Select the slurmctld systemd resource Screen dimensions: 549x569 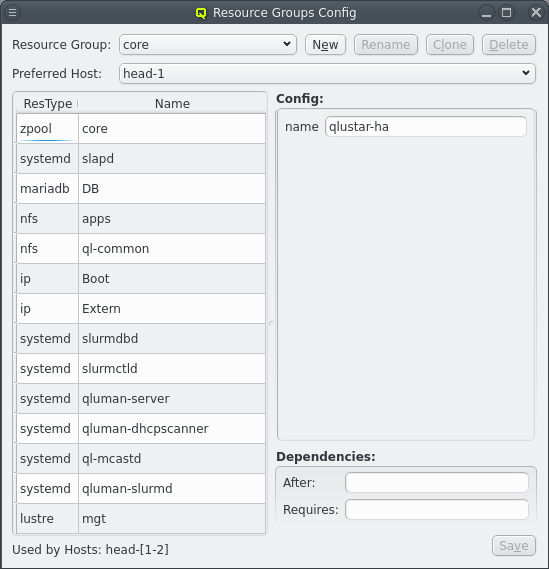pyautogui.click(x=141, y=369)
